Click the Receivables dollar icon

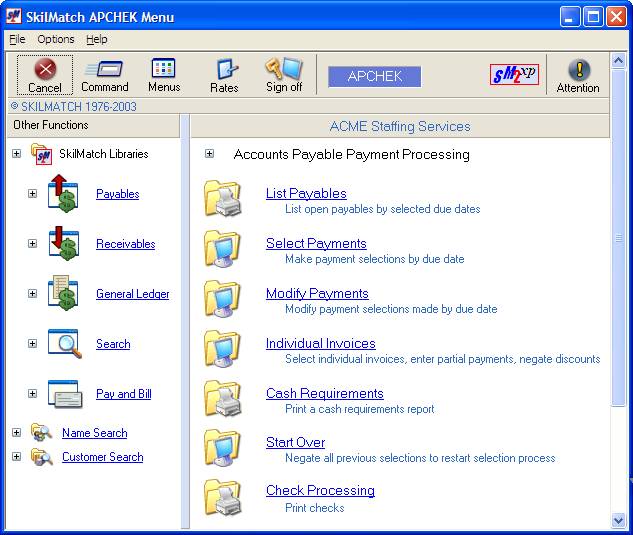click(63, 243)
